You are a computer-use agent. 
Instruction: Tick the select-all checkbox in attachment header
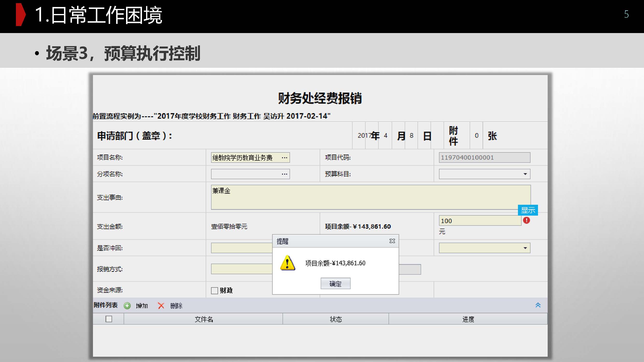point(109,319)
